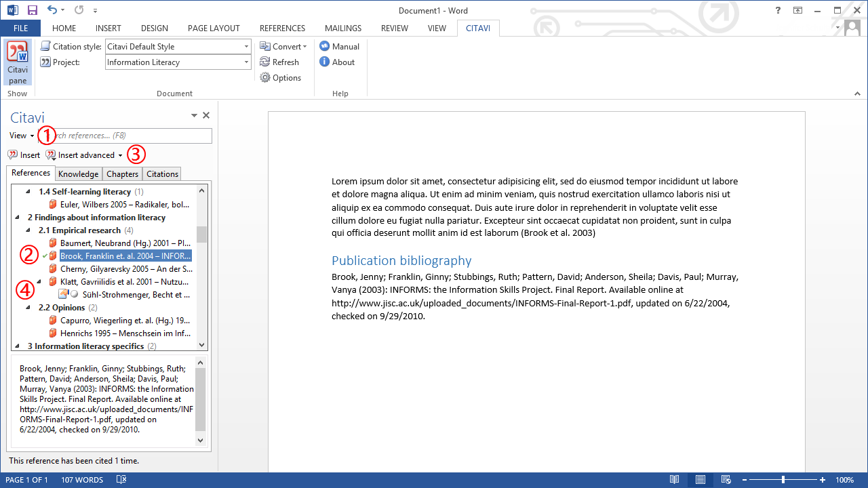Click the Insert quote icon in the Citavi pane
Screen dimensions: 868x488
13,155
